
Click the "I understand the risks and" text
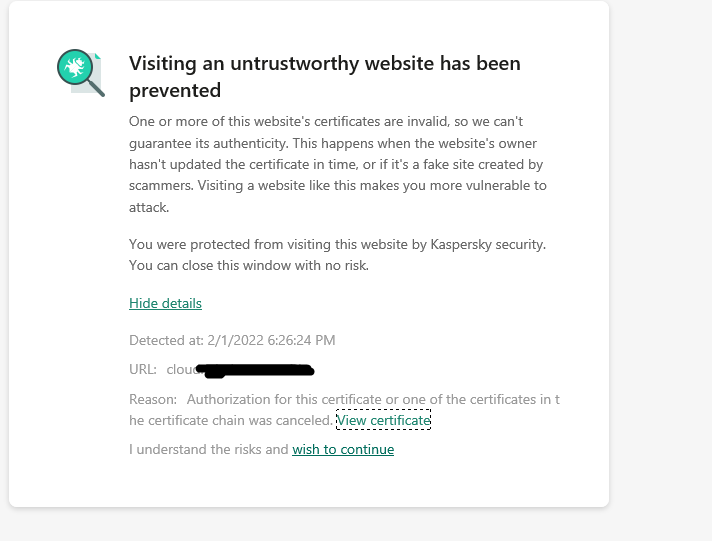(x=209, y=450)
